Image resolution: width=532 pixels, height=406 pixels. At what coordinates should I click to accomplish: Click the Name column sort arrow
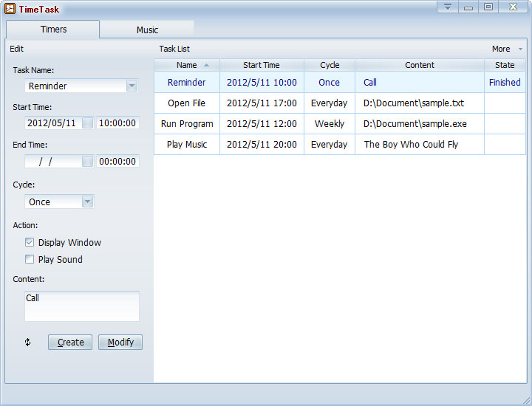pyautogui.click(x=206, y=65)
